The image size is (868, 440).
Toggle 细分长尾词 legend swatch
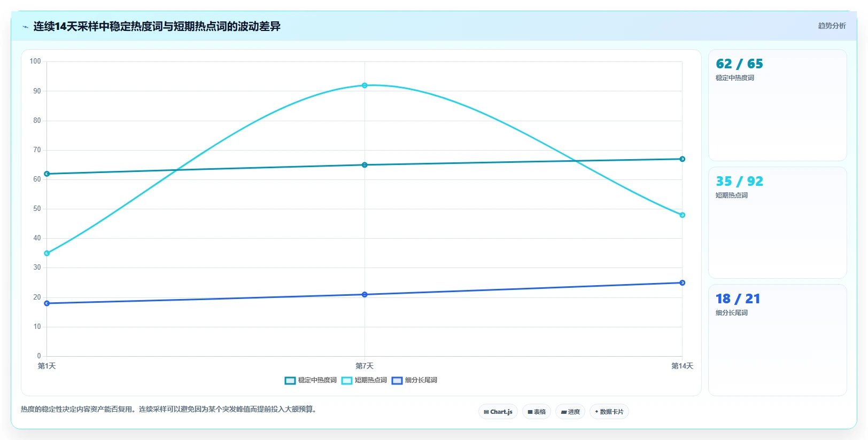pos(397,381)
